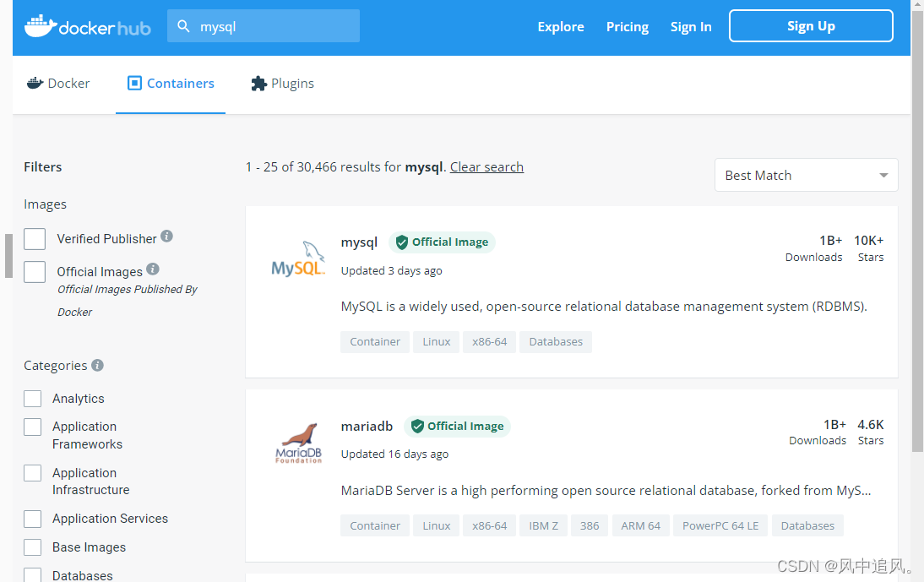The image size is (924, 582).
Task: Click the mariadb Official Image shield badge
Action: pos(457,426)
